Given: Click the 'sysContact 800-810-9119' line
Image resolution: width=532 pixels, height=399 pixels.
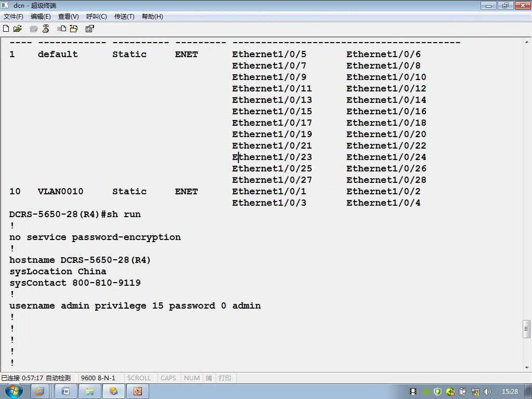Looking at the screenshot, I should [75, 283].
